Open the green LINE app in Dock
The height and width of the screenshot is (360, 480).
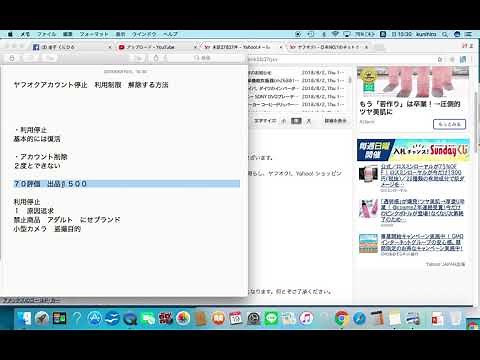coord(271,319)
